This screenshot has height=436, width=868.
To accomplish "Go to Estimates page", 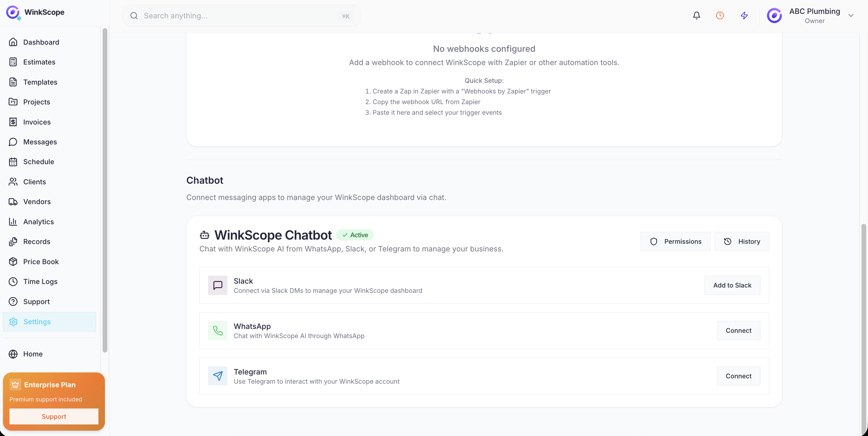I will [x=50, y=62].
